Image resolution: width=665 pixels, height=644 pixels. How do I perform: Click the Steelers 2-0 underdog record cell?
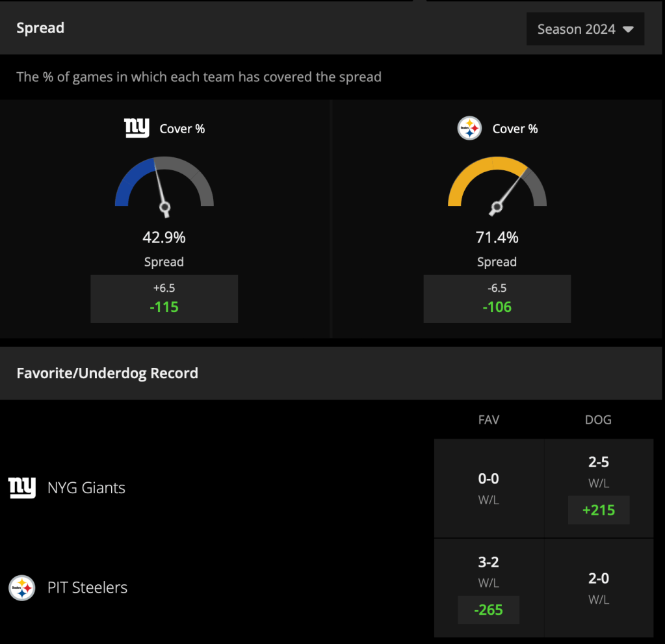[x=599, y=588]
